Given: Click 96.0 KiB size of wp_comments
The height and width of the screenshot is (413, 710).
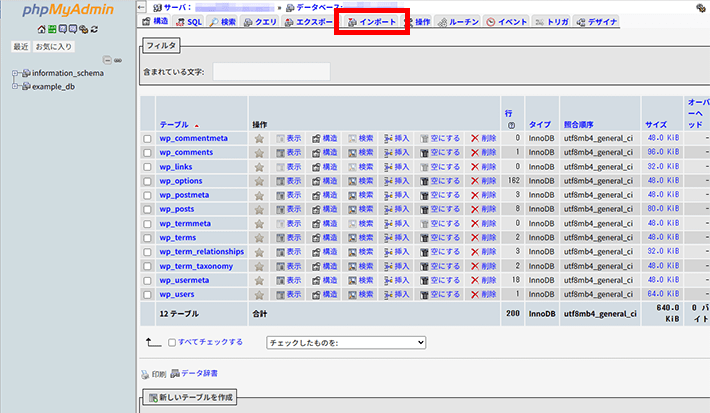Looking at the screenshot, I should click(663, 152).
